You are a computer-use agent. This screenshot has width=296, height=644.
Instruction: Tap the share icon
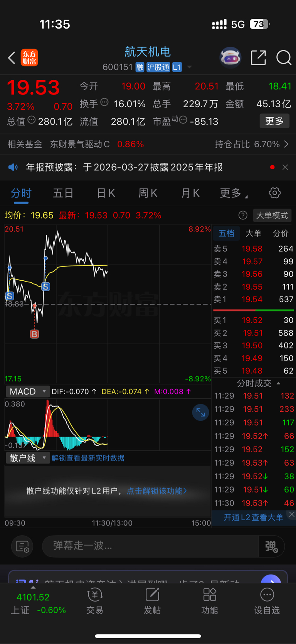coord(258,58)
